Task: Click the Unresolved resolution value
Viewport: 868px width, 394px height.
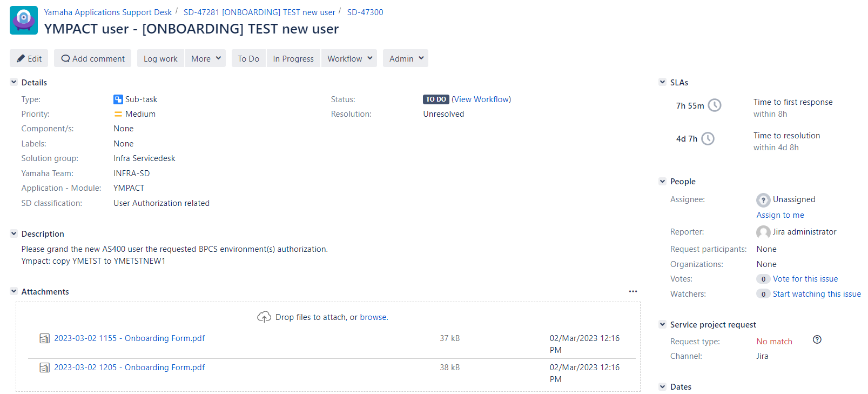Action: pos(443,114)
